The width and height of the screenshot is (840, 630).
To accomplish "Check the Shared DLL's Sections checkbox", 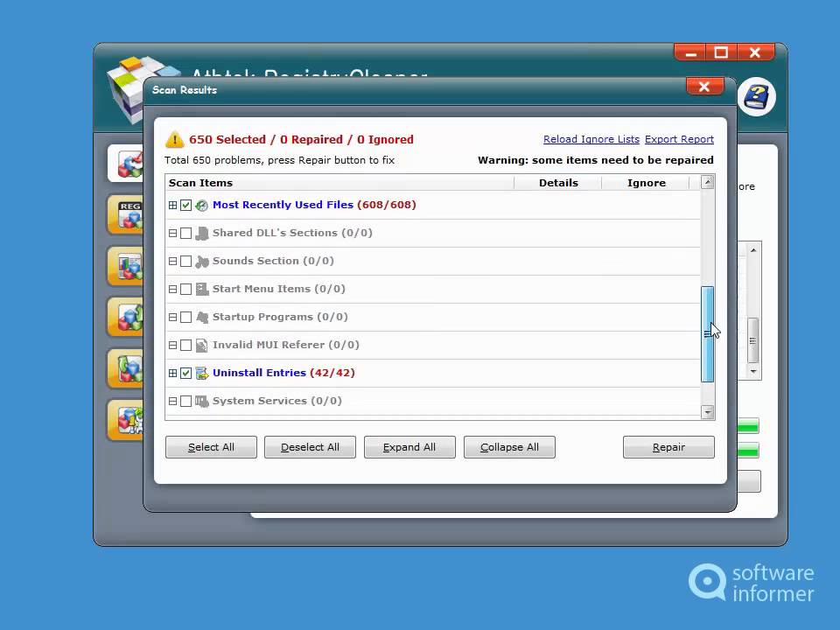I will [185, 233].
